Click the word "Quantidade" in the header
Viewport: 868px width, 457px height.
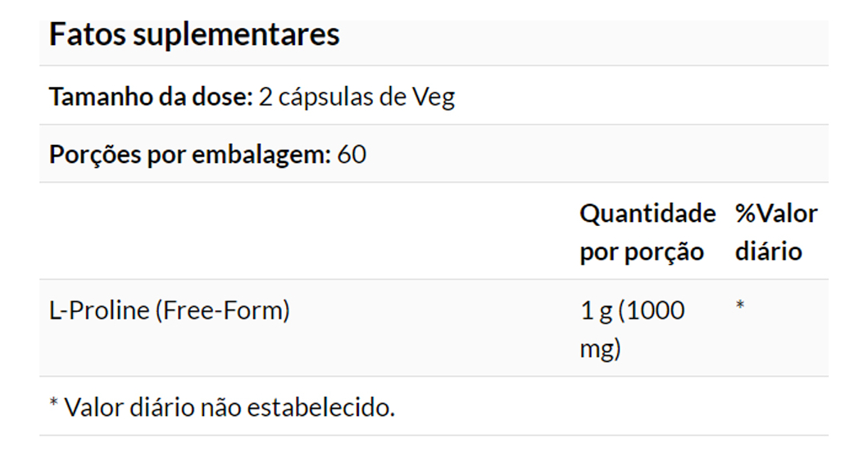click(x=648, y=214)
